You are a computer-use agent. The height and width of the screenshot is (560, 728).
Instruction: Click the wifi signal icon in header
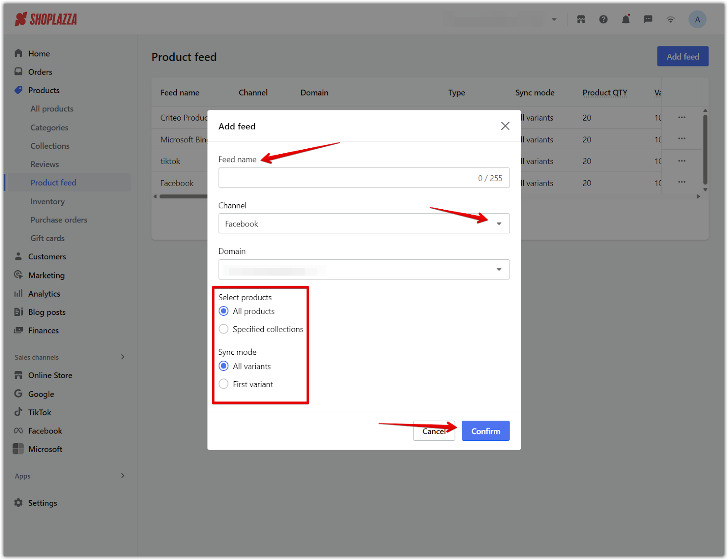pos(671,20)
